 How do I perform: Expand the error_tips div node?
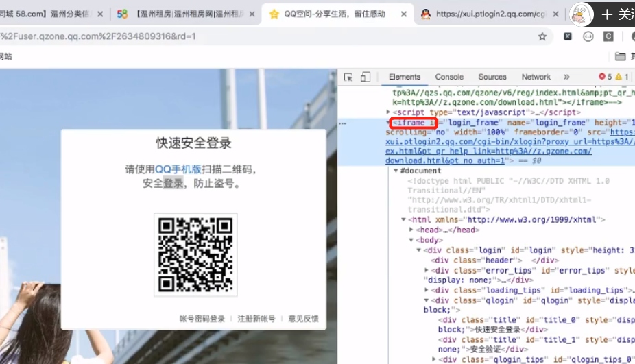coord(427,270)
